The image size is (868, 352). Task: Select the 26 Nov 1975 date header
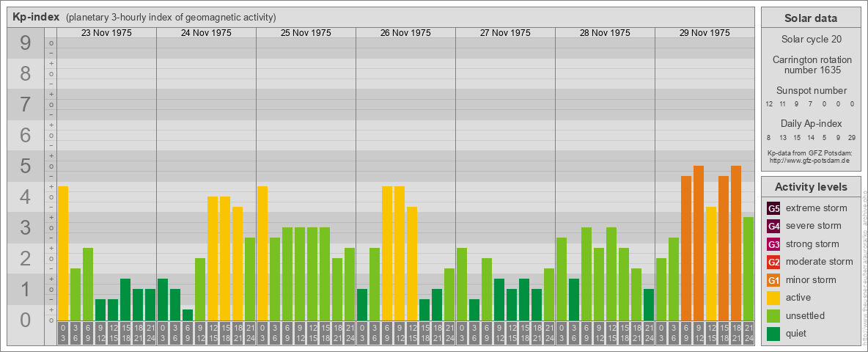click(405, 33)
